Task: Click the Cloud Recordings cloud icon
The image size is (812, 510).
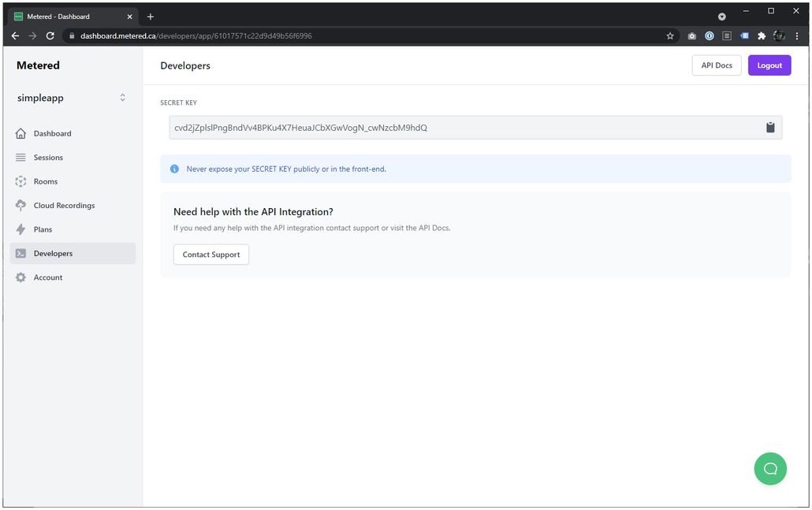Action: [20, 206]
